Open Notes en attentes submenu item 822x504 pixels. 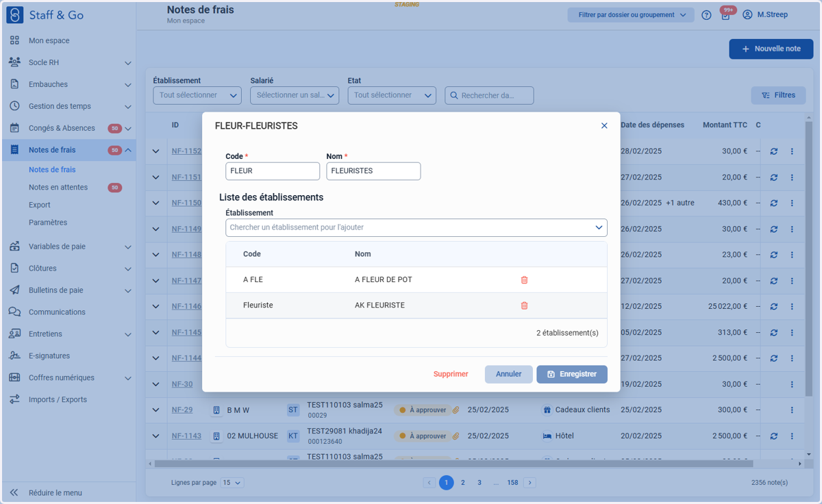pyautogui.click(x=58, y=187)
